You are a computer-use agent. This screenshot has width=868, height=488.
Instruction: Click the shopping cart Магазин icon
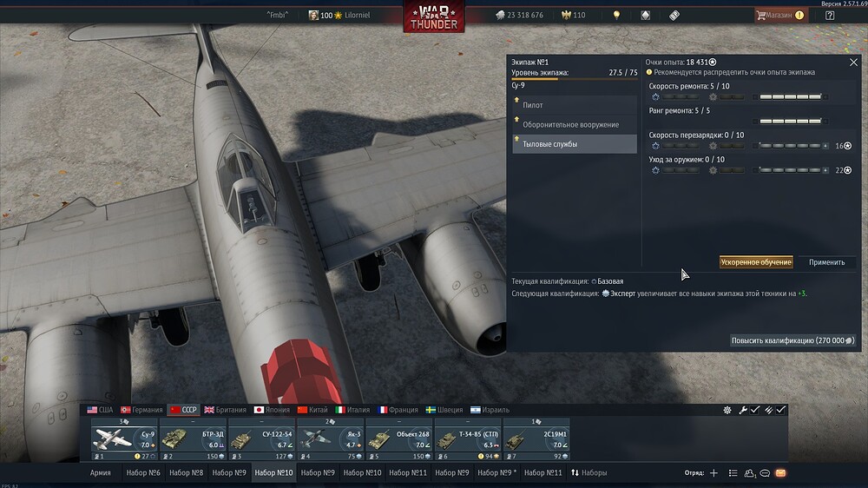761,16
